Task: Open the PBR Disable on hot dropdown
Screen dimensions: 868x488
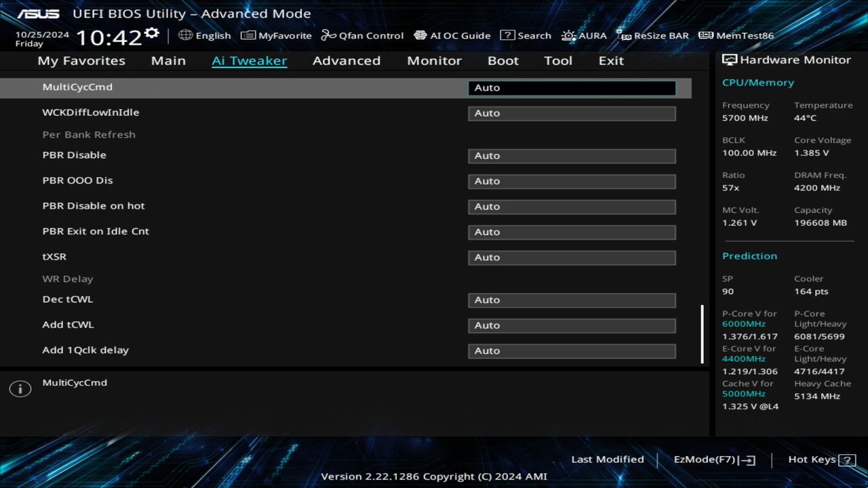Action: [x=571, y=206]
